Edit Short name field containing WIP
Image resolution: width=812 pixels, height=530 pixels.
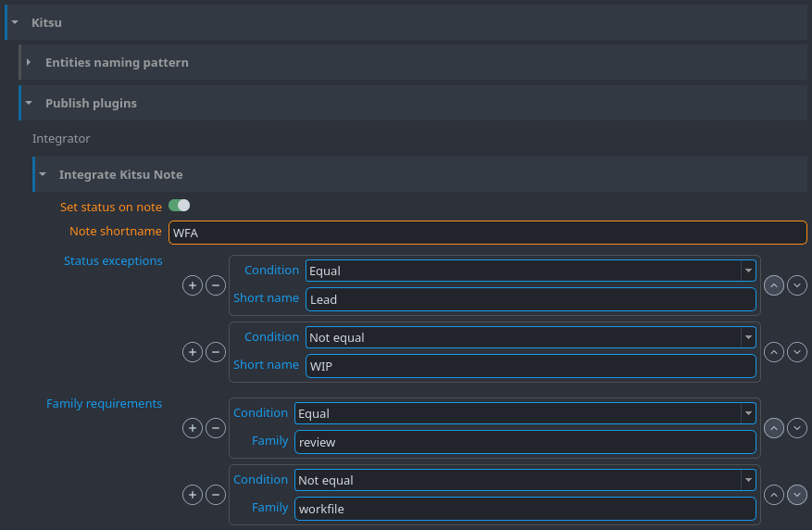point(531,366)
